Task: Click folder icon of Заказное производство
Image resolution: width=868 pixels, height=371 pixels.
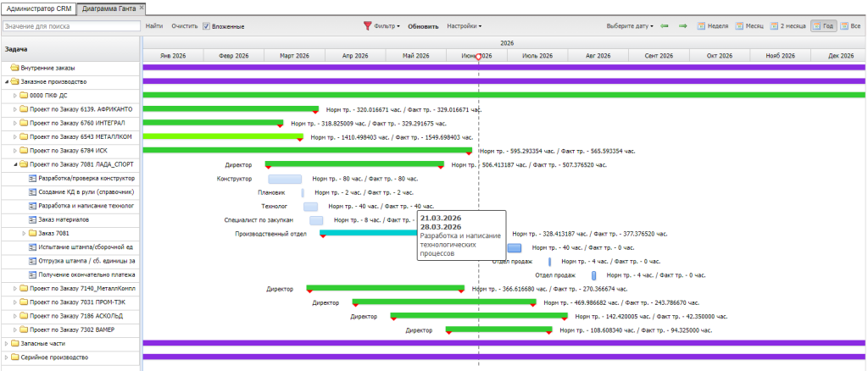Action: [15, 82]
